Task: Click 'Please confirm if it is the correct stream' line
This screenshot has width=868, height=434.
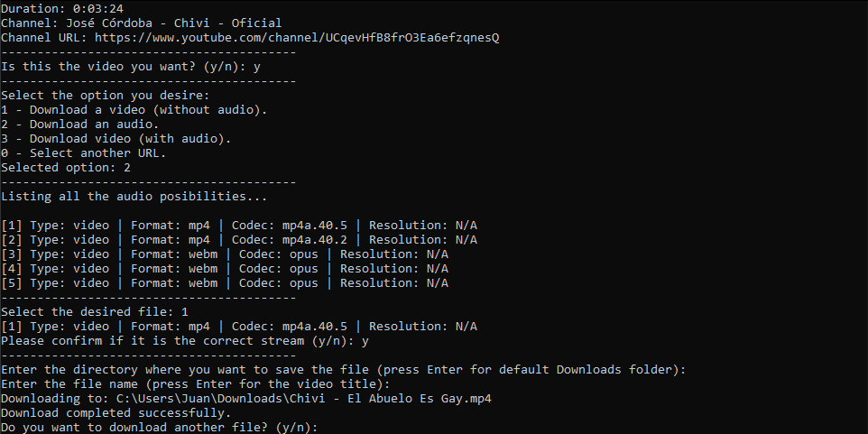Action: 185,340
